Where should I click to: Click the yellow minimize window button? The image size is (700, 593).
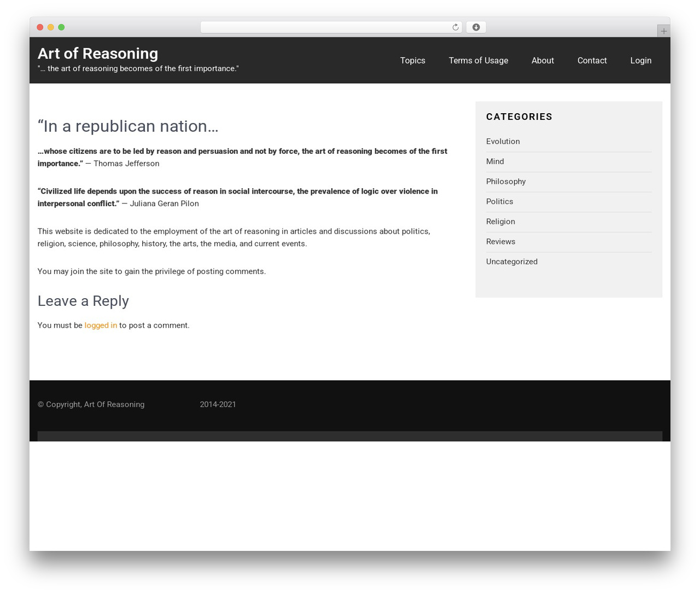click(51, 27)
